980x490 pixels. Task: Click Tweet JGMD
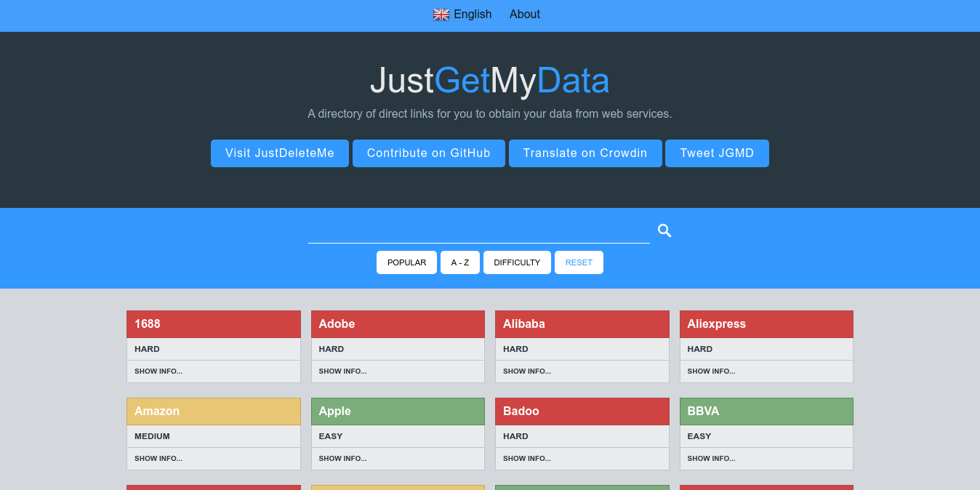717,153
